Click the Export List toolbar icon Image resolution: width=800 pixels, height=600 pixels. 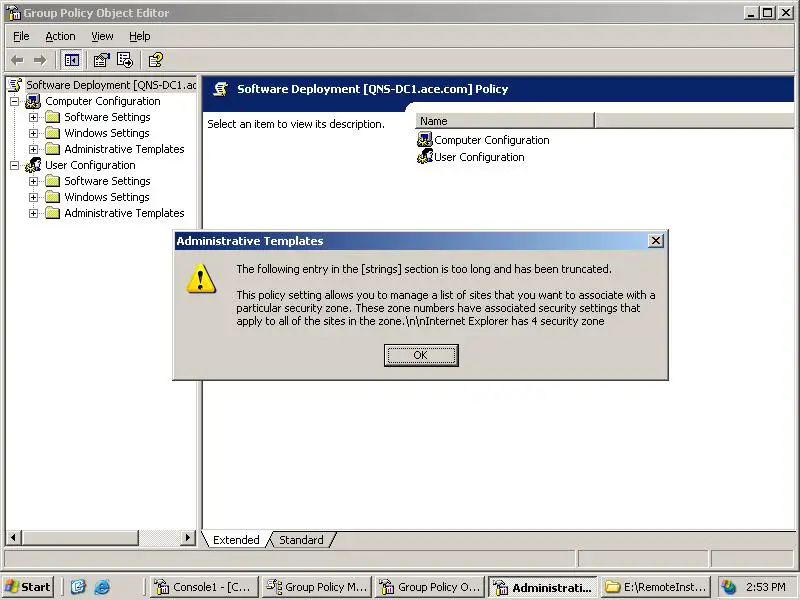(x=125, y=60)
